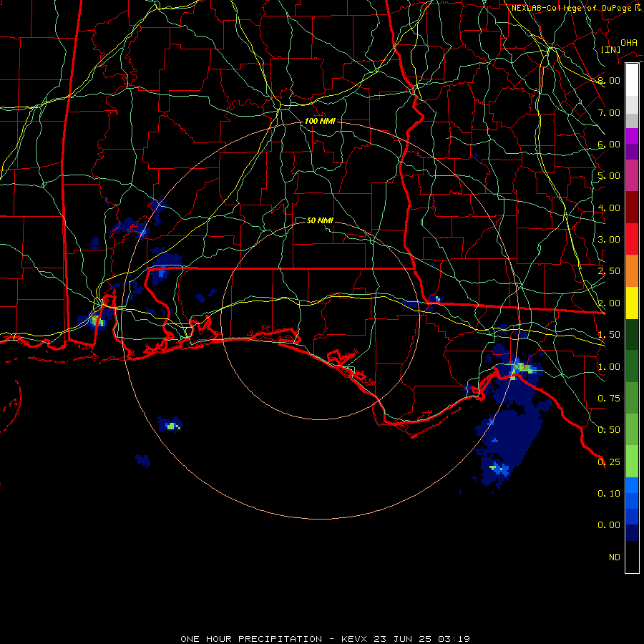The image size is (644, 644).
Task: Click the 6.00 legend value
Action: [609, 144]
